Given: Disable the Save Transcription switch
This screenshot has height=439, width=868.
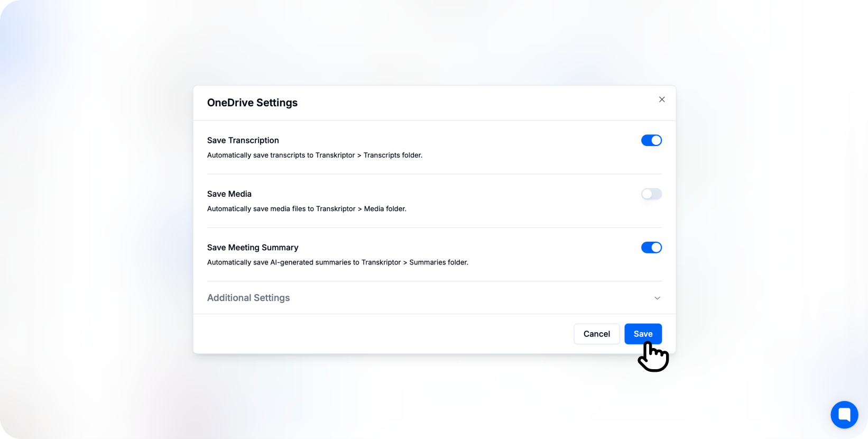Looking at the screenshot, I should tap(651, 140).
